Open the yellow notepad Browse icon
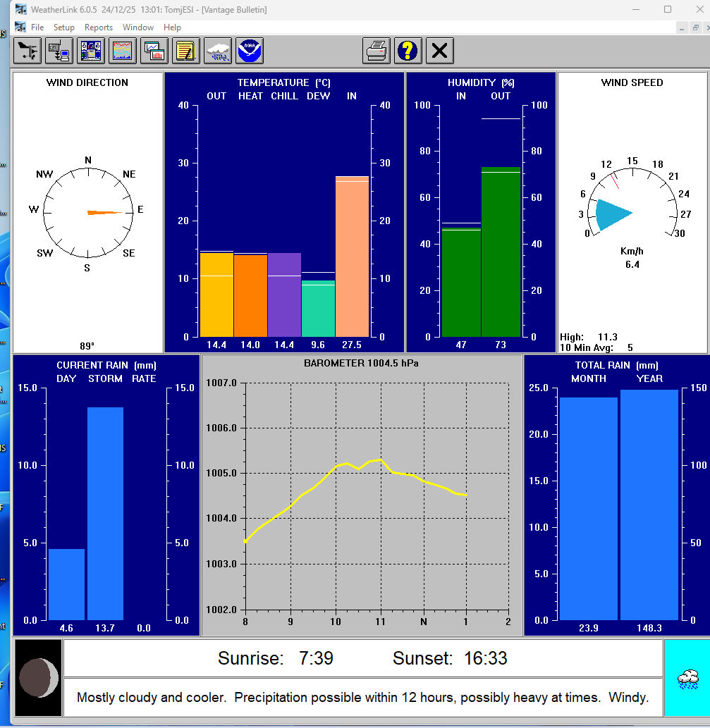 (x=186, y=51)
